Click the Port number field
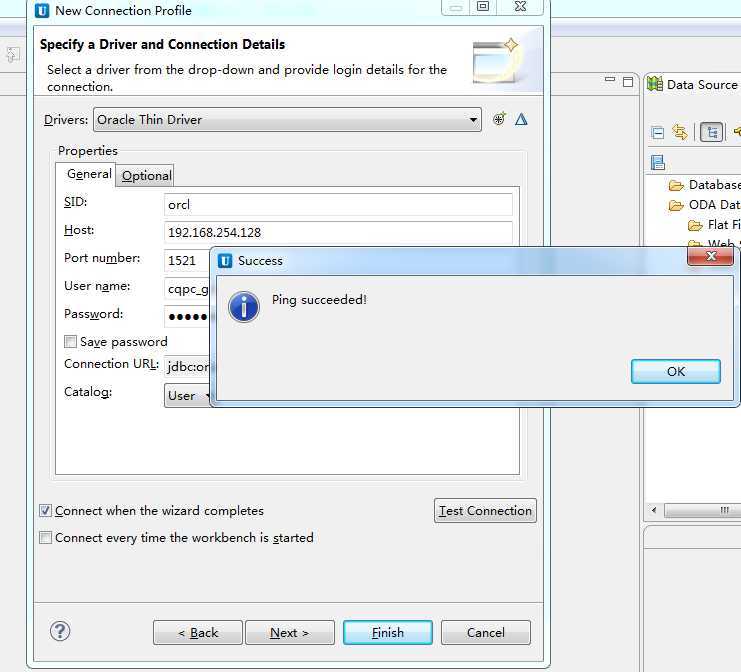741x672 pixels. click(x=187, y=260)
